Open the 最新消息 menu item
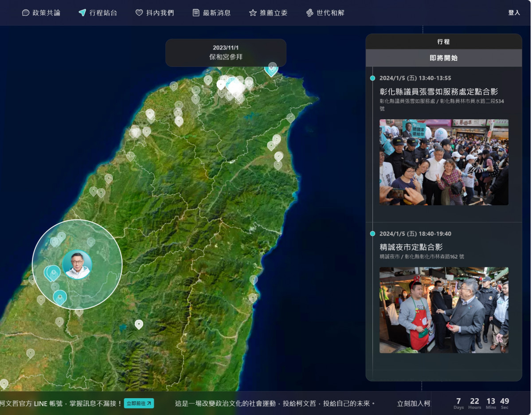The width and height of the screenshot is (532, 415). 217,13
